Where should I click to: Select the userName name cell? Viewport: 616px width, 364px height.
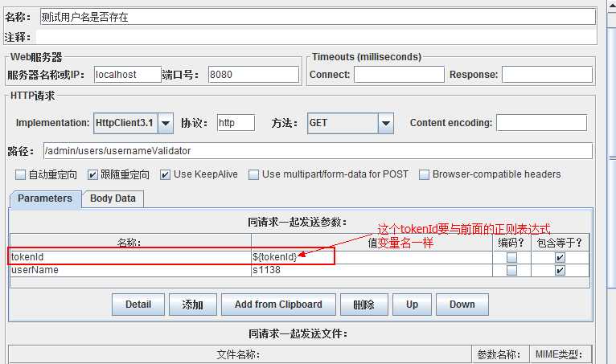click(x=130, y=270)
